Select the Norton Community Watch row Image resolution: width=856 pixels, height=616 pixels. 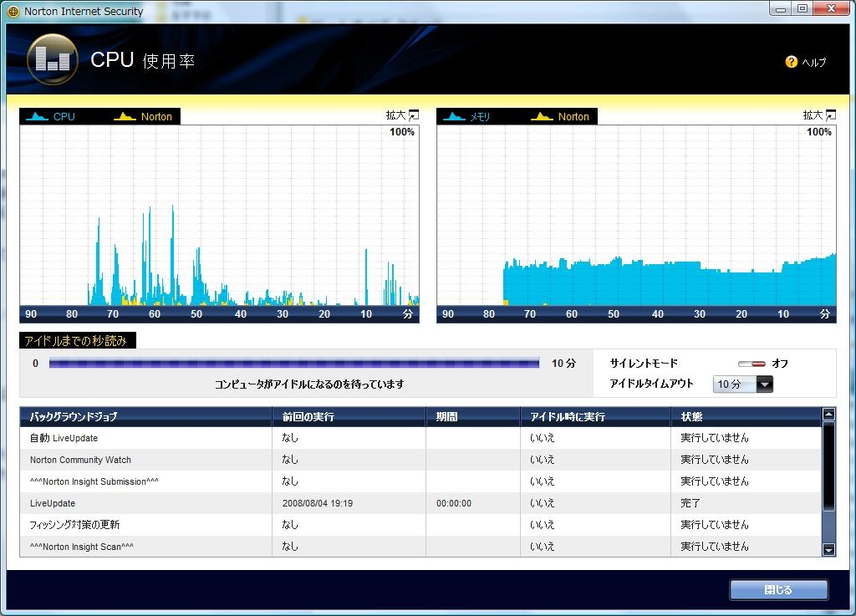(420, 460)
